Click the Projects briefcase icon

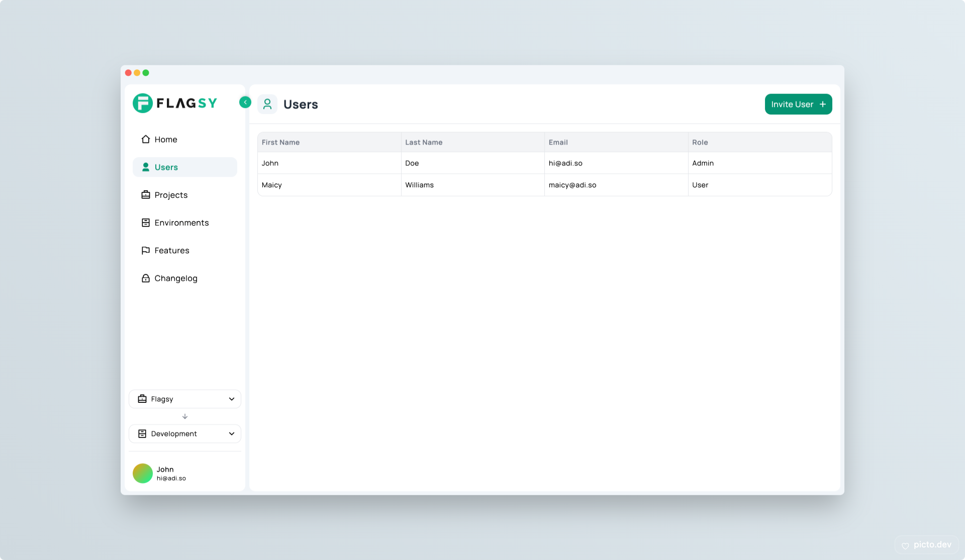coord(146,195)
